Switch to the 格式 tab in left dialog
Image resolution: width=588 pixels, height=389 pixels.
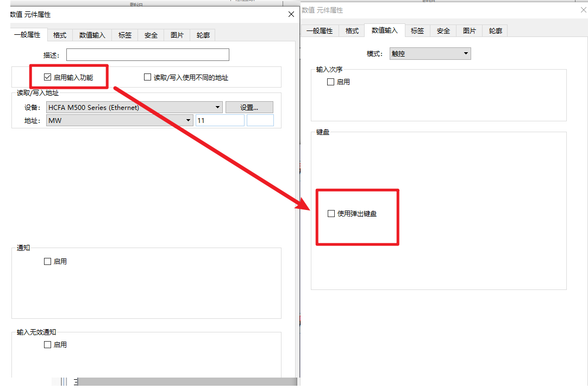point(59,35)
